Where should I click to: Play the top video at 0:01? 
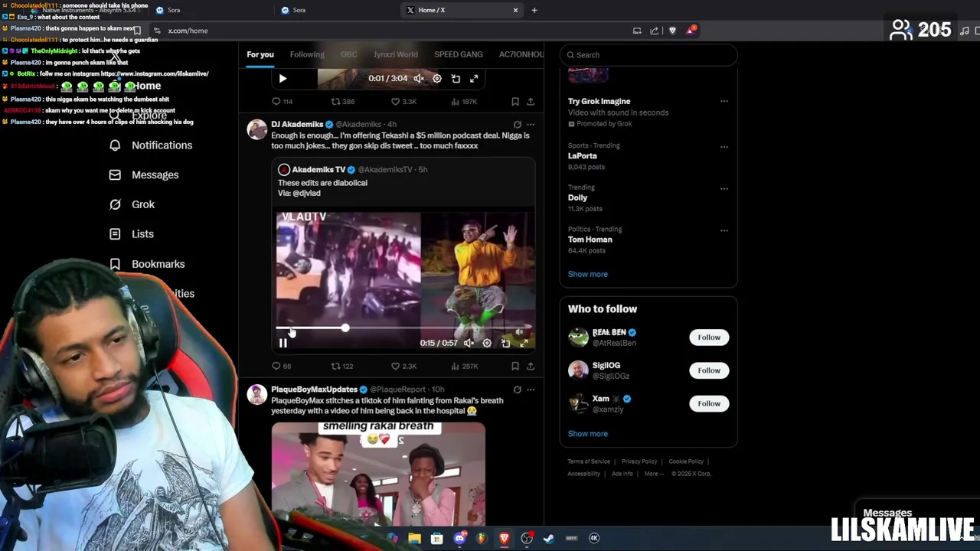(283, 78)
